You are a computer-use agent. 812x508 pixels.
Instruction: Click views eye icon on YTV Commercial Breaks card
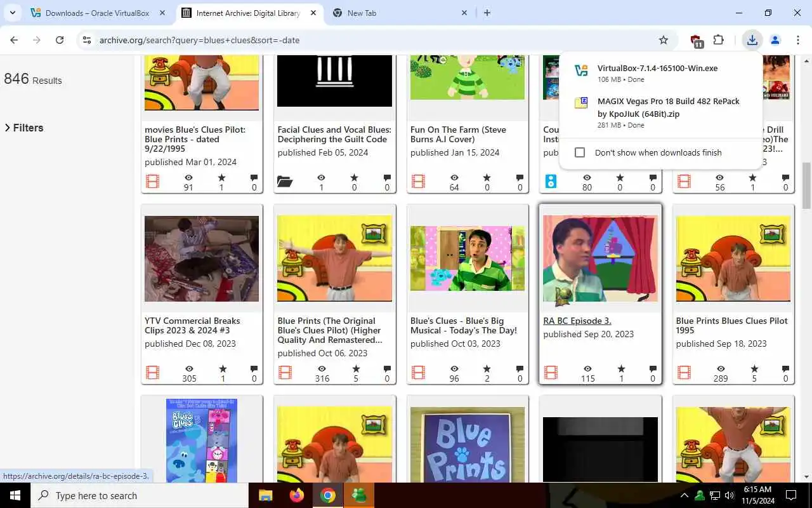[189, 369]
